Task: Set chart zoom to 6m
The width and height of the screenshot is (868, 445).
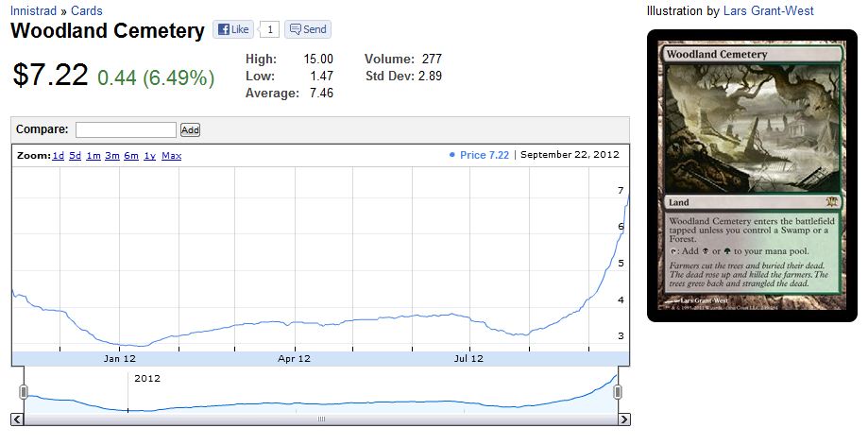Action: point(130,155)
